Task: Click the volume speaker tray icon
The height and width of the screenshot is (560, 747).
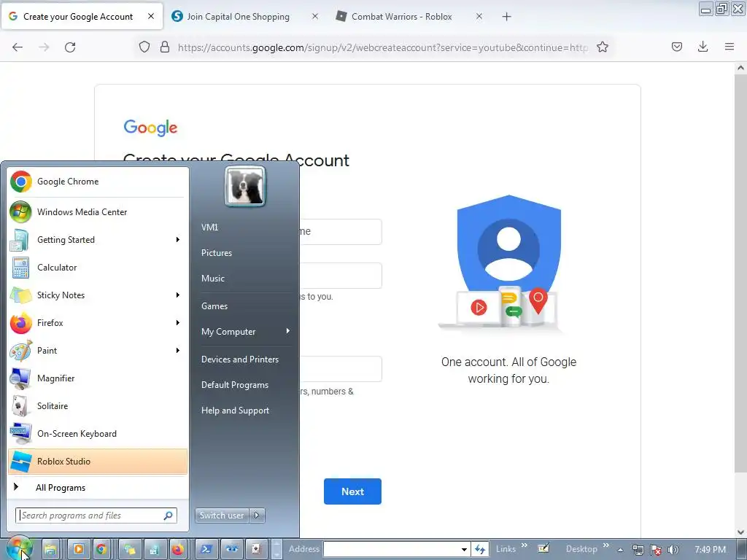Action: click(x=673, y=550)
